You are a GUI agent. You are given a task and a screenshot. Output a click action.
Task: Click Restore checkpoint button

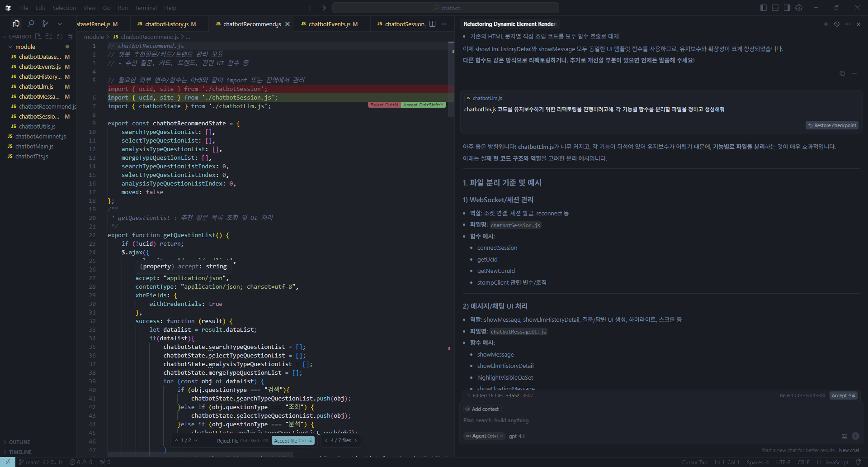click(x=832, y=125)
